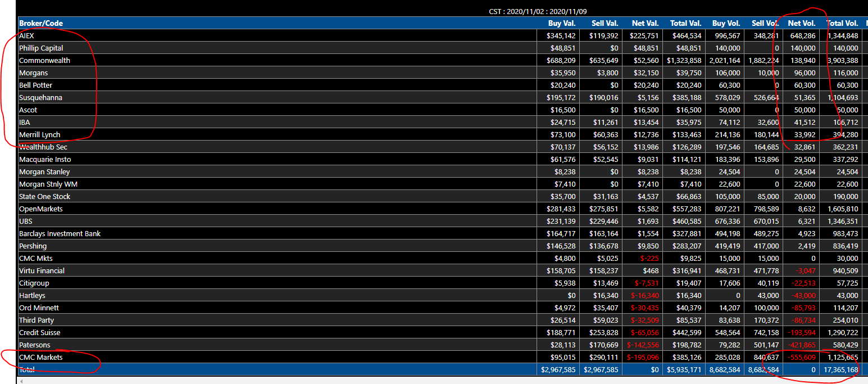
Task: Click Patersons net value $-142,556
Action: [x=643, y=345]
